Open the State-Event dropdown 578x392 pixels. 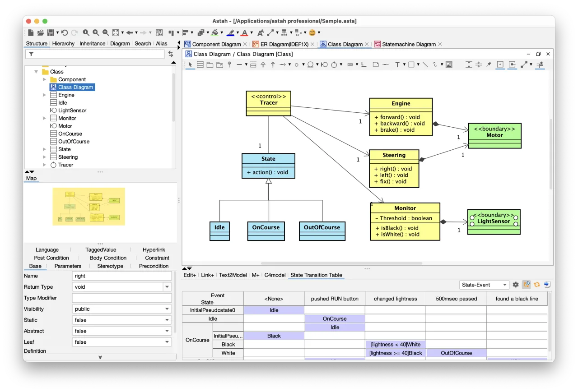[484, 285]
